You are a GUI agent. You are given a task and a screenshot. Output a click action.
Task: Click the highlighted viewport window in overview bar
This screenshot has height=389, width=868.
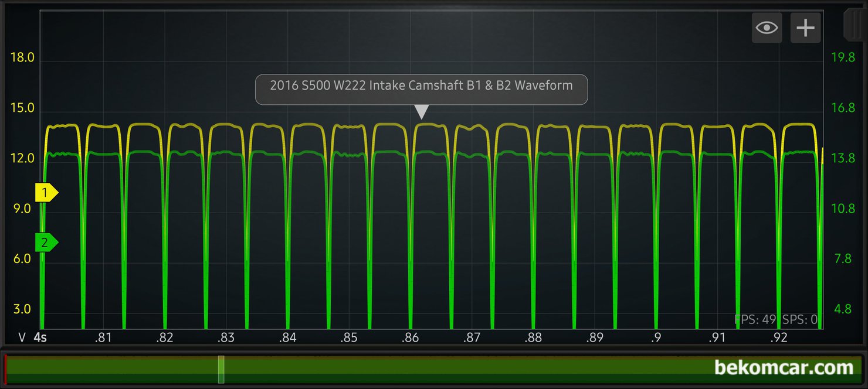click(x=221, y=370)
